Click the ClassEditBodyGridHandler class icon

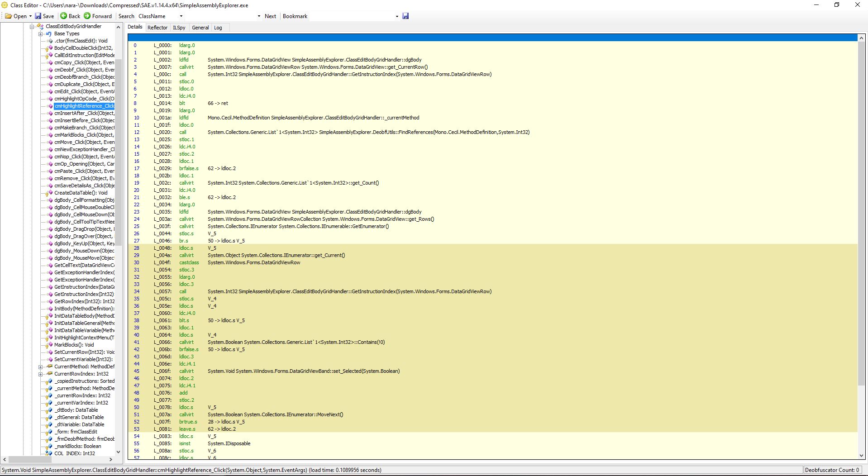(40, 26)
